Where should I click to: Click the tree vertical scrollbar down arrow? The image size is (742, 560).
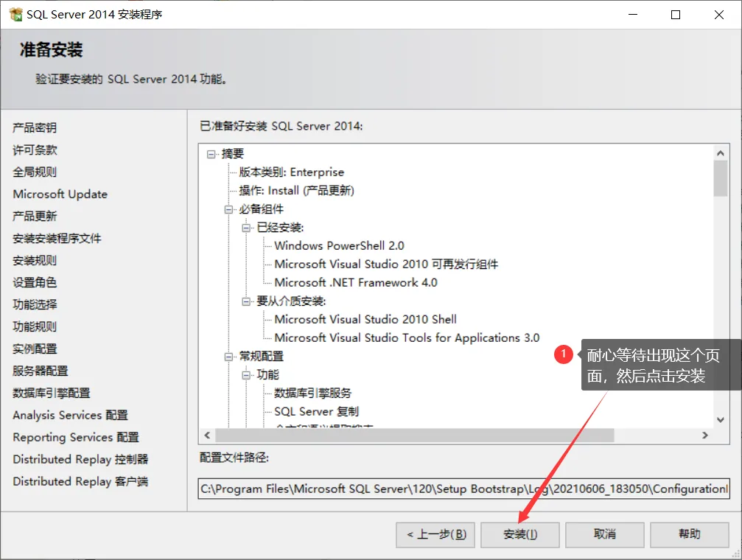(720, 419)
